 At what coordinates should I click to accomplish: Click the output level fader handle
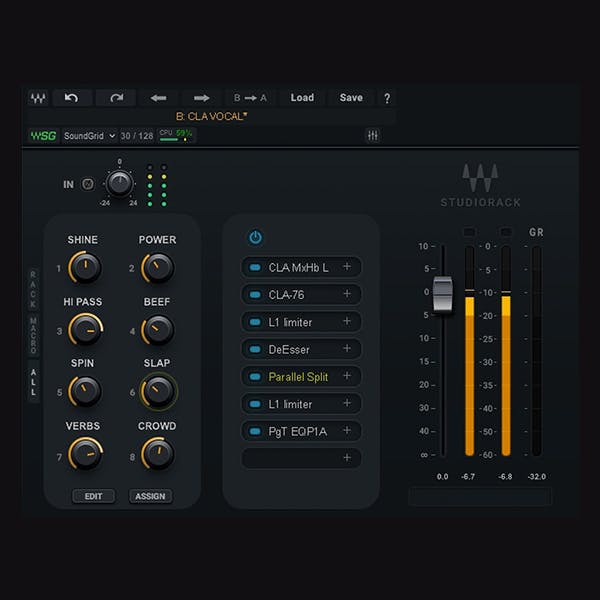pos(442,294)
